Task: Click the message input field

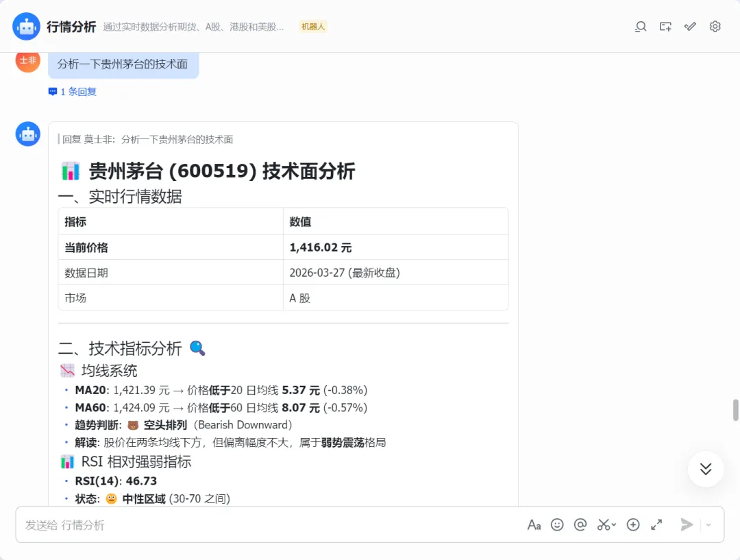Action: [x=273, y=524]
